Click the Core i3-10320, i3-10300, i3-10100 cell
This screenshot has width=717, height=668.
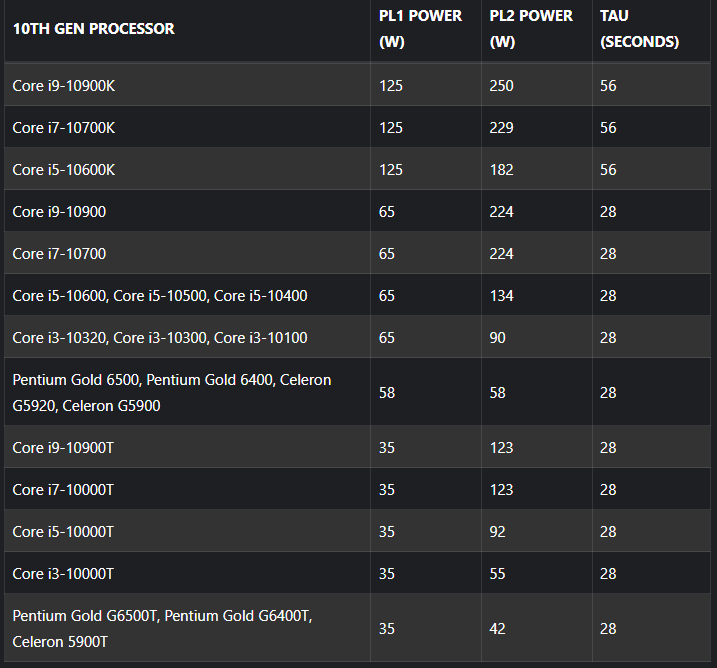[x=160, y=338]
